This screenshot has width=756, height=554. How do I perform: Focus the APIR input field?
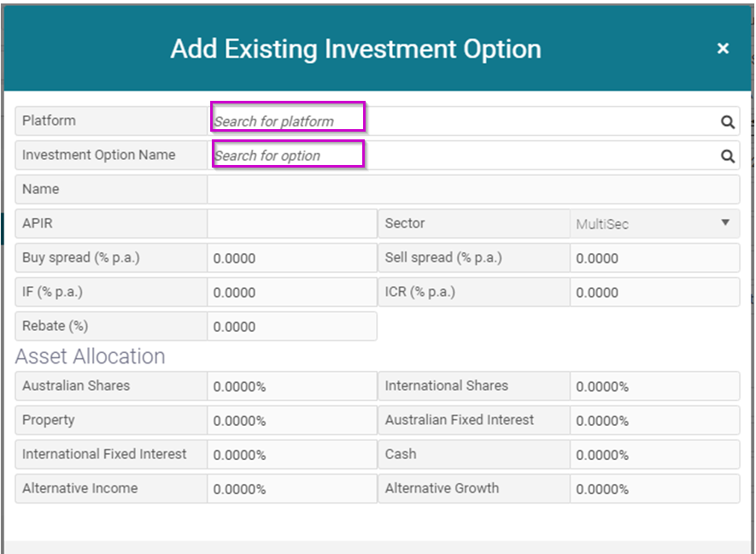[291, 224]
